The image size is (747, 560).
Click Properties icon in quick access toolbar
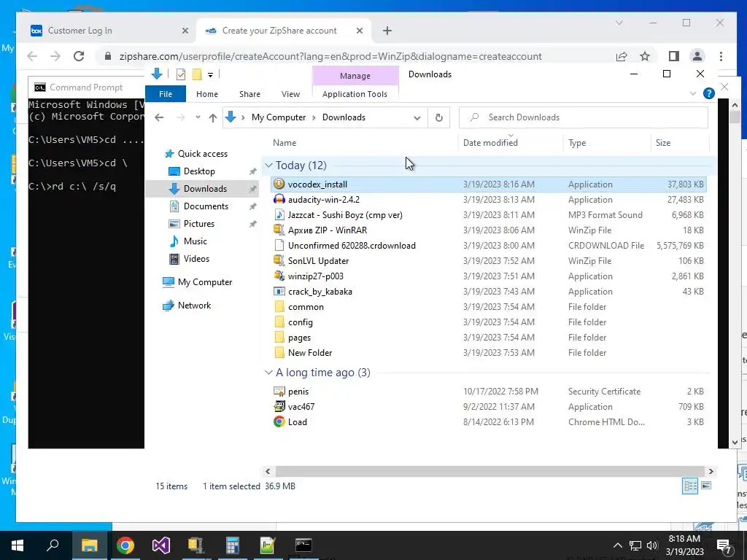[x=181, y=74]
